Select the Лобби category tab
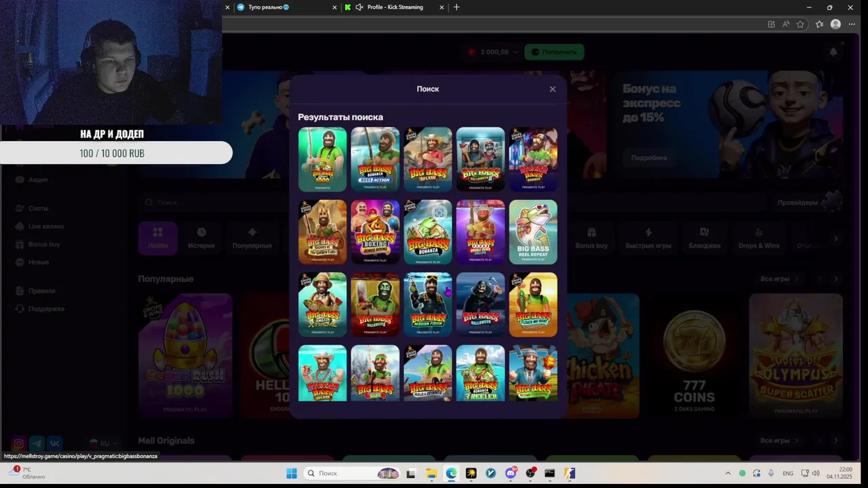868x488 pixels. 158,239
